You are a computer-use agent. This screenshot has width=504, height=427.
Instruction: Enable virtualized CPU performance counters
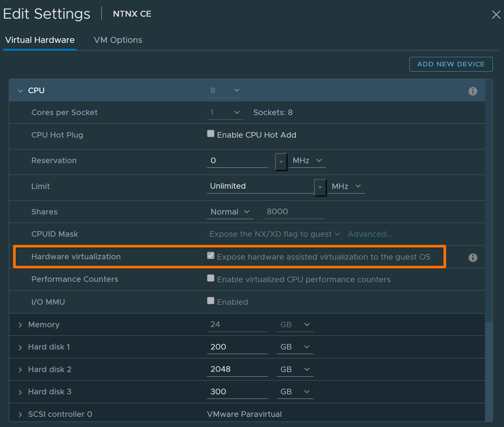click(210, 278)
